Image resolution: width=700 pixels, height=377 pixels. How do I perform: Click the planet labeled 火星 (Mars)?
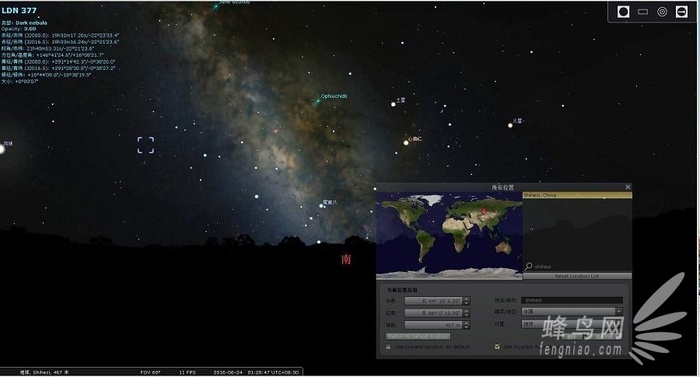click(x=510, y=126)
